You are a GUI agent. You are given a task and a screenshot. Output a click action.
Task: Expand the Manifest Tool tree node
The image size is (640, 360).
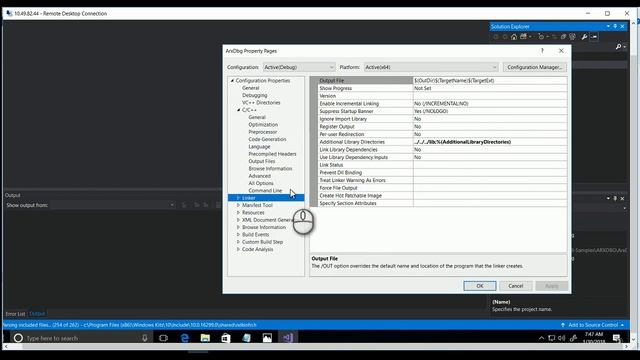point(238,205)
